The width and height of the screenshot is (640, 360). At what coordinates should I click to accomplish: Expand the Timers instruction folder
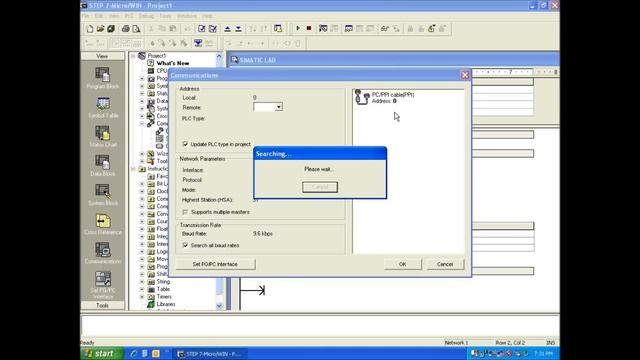click(x=142, y=297)
